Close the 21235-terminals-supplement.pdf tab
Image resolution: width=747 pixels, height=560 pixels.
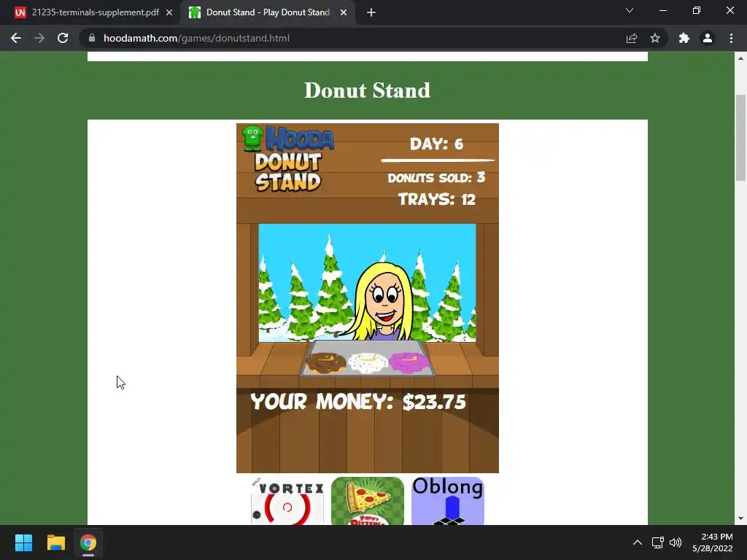(169, 12)
